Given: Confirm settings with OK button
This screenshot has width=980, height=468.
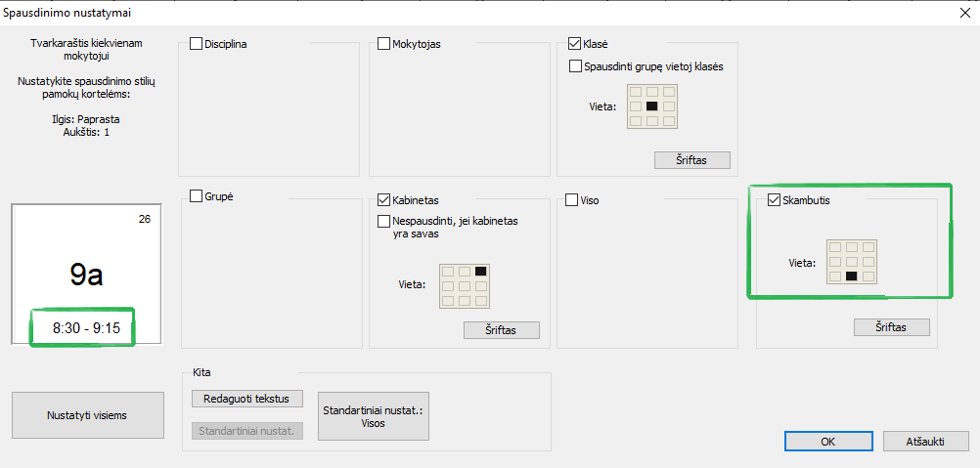Looking at the screenshot, I should click(828, 442).
